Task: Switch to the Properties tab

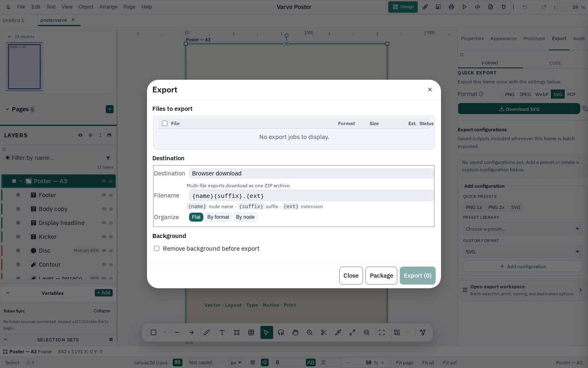Action: coord(472,38)
